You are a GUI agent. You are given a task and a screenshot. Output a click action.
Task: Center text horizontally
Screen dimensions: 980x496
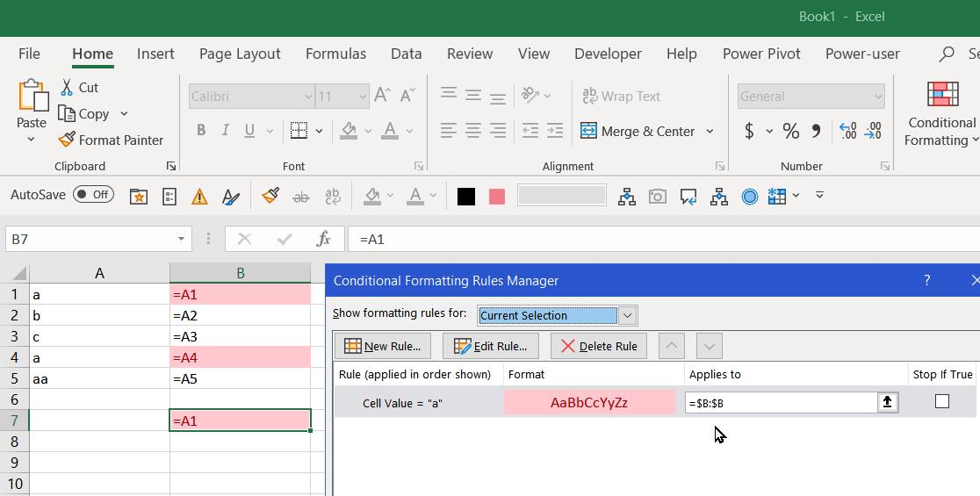[x=473, y=131]
